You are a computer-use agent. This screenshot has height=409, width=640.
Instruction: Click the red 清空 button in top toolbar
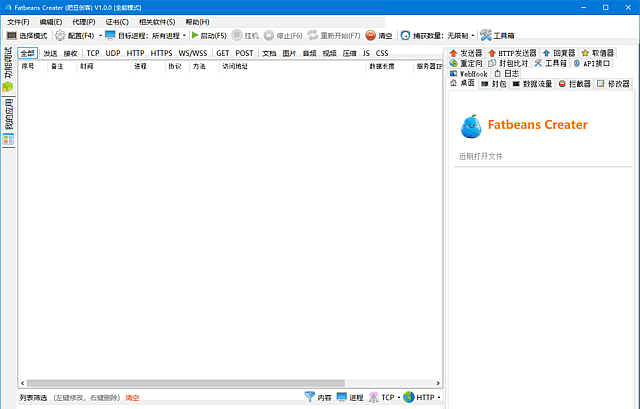tap(379, 36)
